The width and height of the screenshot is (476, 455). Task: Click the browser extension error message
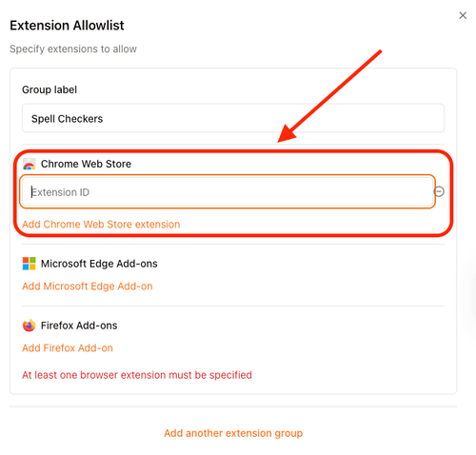pos(137,375)
